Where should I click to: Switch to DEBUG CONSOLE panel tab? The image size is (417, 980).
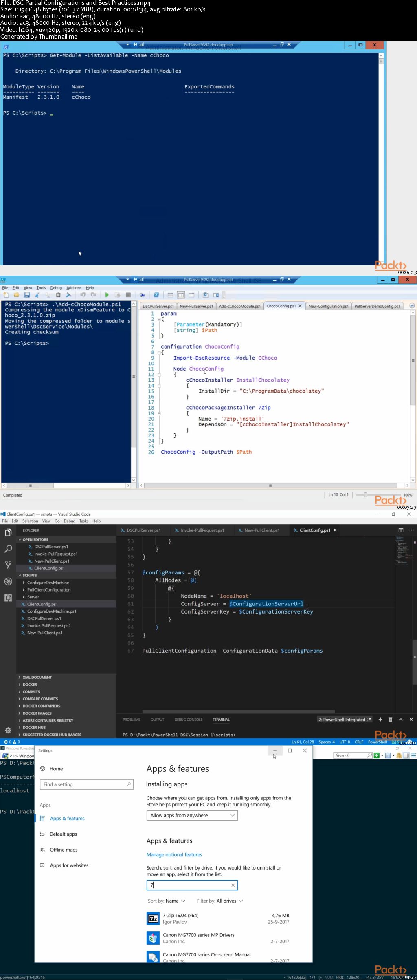click(189, 720)
